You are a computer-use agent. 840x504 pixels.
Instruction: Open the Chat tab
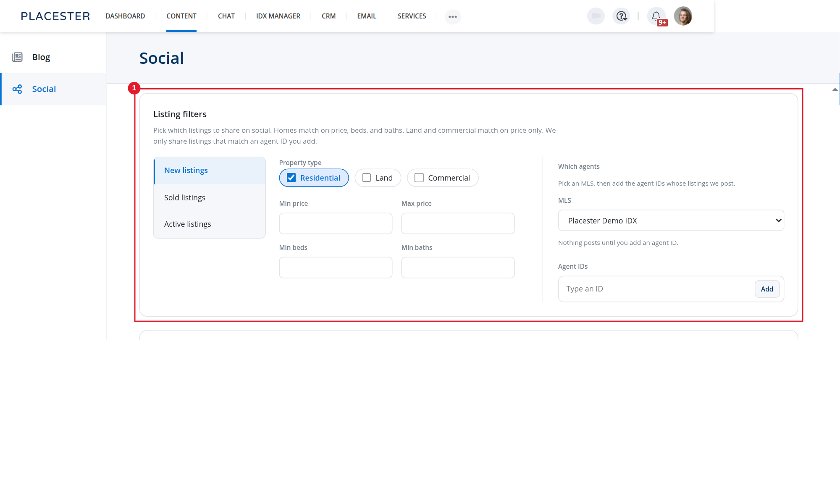click(x=226, y=16)
